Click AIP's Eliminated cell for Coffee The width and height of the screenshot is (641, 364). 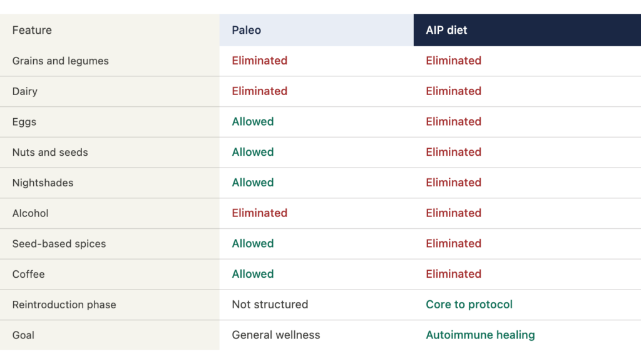click(453, 274)
